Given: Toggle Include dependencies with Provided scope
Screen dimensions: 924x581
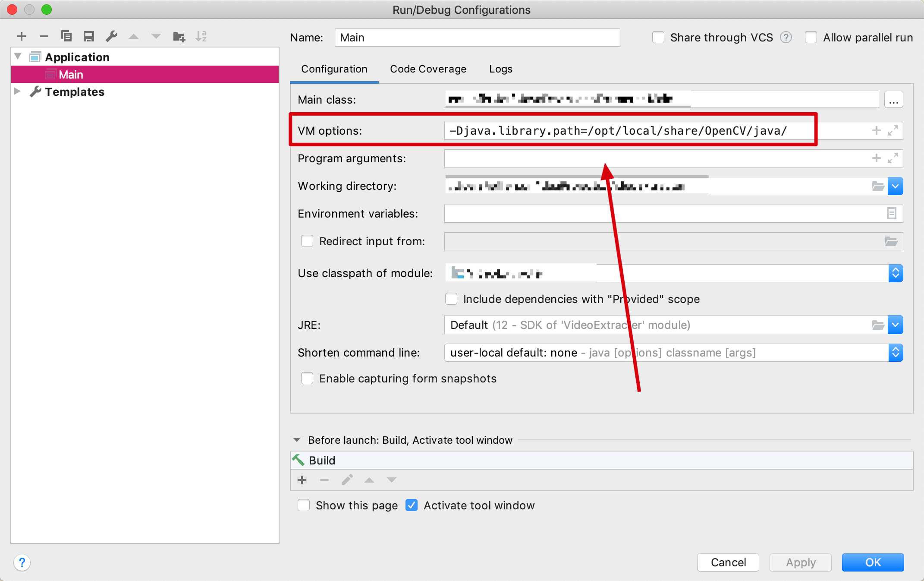Looking at the screenshot, I should click(x=451, y=299).
